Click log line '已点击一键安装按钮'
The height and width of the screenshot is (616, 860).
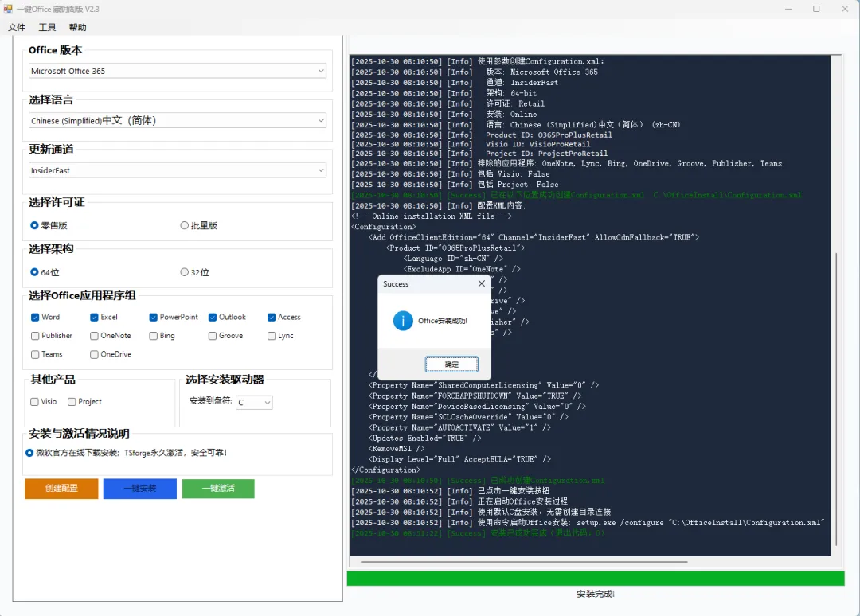450,491
